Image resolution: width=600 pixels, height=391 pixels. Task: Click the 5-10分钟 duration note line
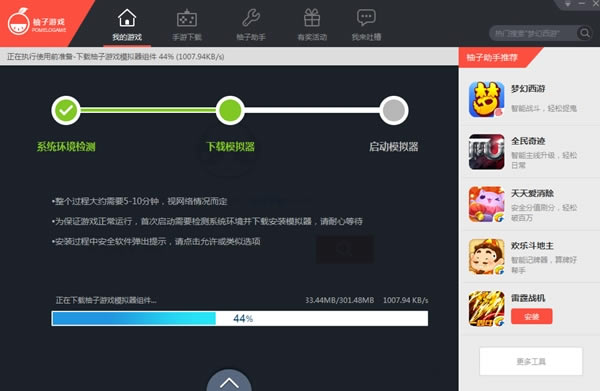(x=140, y=201)
